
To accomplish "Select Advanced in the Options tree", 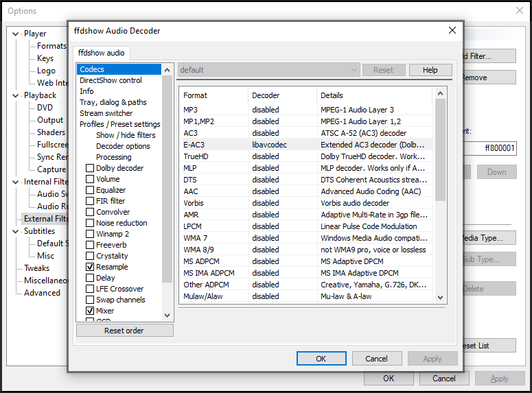I will [x=42, y=293].
